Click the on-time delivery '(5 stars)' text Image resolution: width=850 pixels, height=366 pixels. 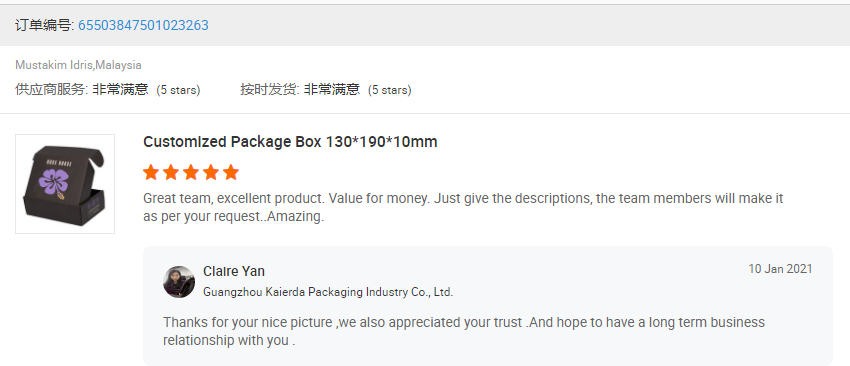tap(390, 90)
